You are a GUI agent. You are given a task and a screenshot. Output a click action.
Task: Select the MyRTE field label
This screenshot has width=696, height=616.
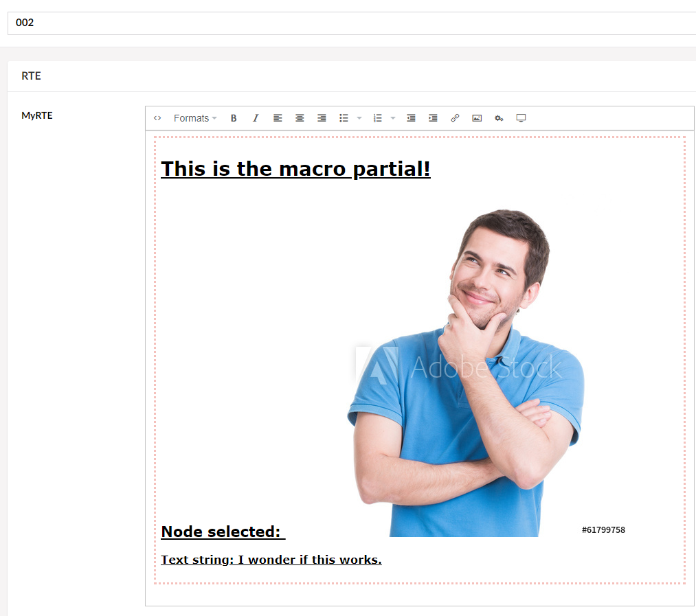(x=35, y=115)
